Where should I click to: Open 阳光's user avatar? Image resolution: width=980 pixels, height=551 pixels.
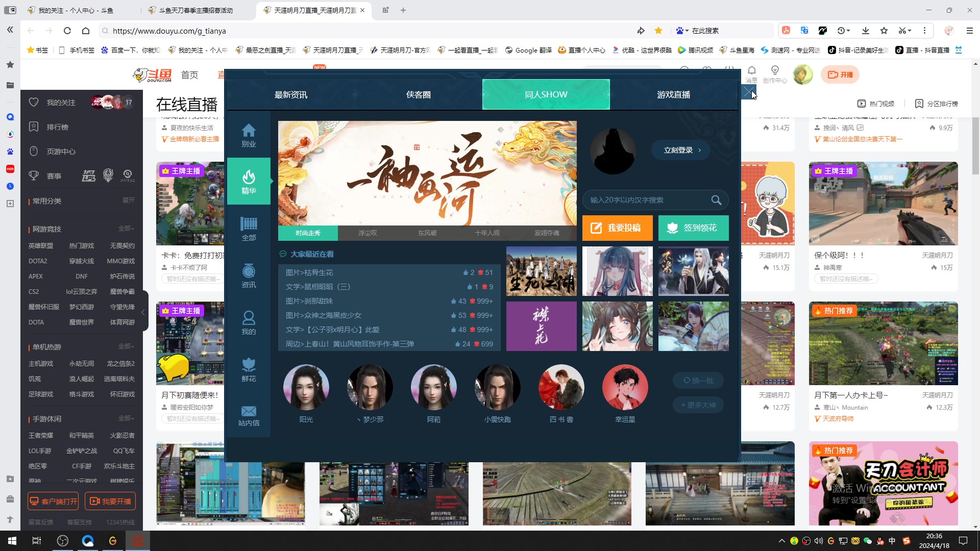(x=306, y=387)
